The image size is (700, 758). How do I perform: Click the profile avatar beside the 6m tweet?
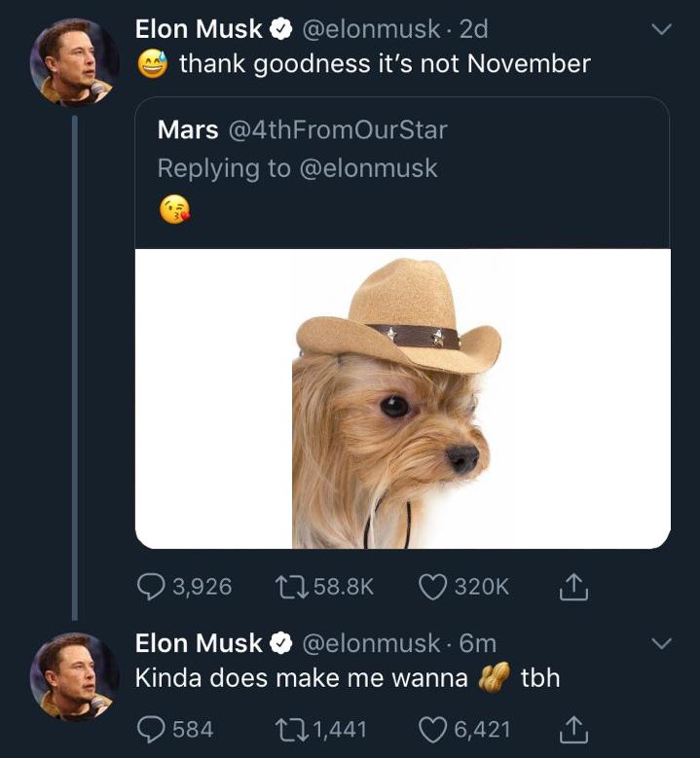tap(74, 675)
